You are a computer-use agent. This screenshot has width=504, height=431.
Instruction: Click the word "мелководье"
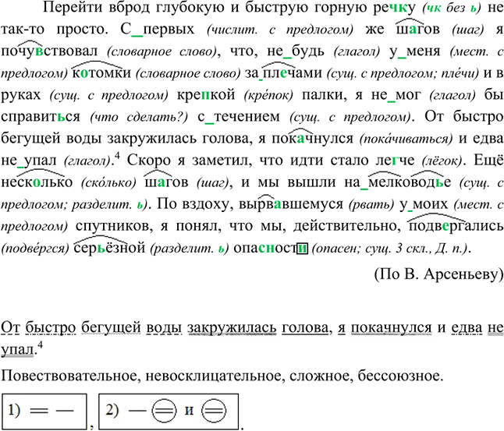point(410,182)
